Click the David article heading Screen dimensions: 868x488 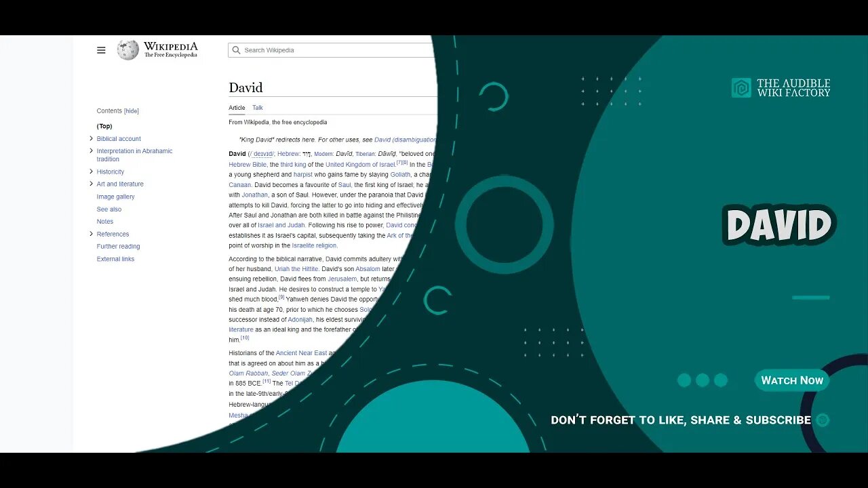[245, 87]
